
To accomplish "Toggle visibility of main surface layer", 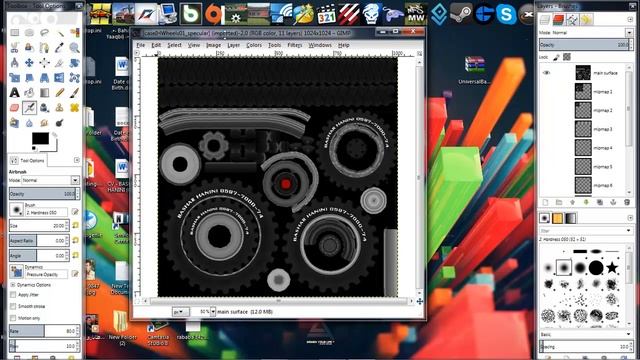I will [547, 73].
